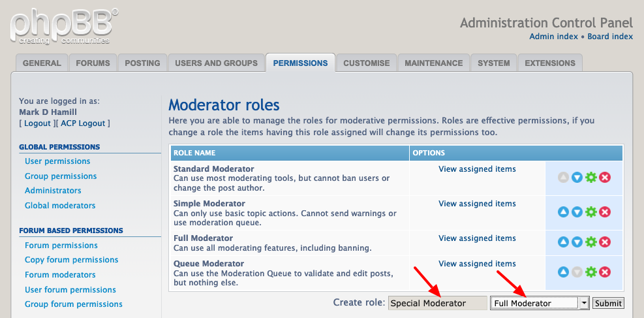Go to the EXTENSIONS tab

[550, 63]
